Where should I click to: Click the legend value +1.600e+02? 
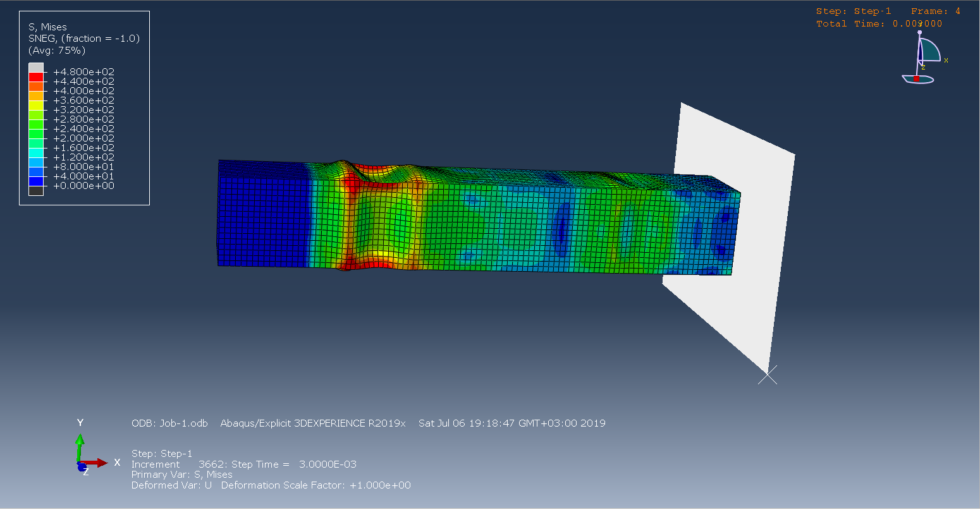[83, 148]
